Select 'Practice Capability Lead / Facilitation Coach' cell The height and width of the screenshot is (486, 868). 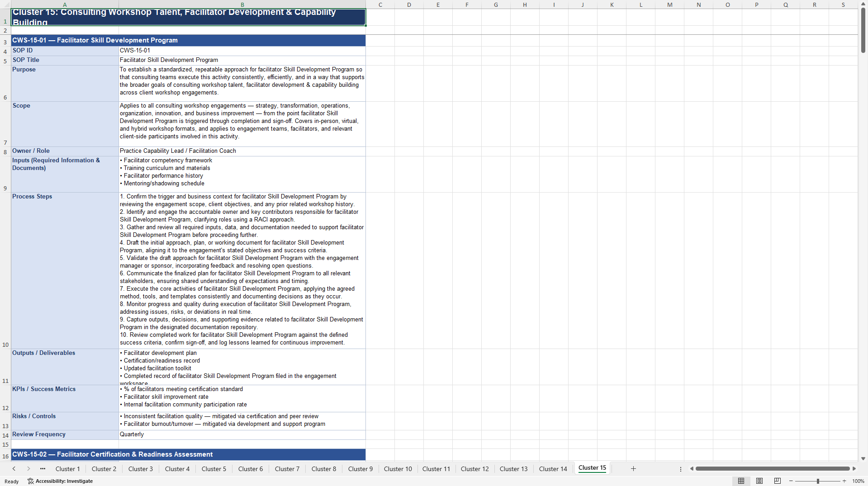pos(242,151)
